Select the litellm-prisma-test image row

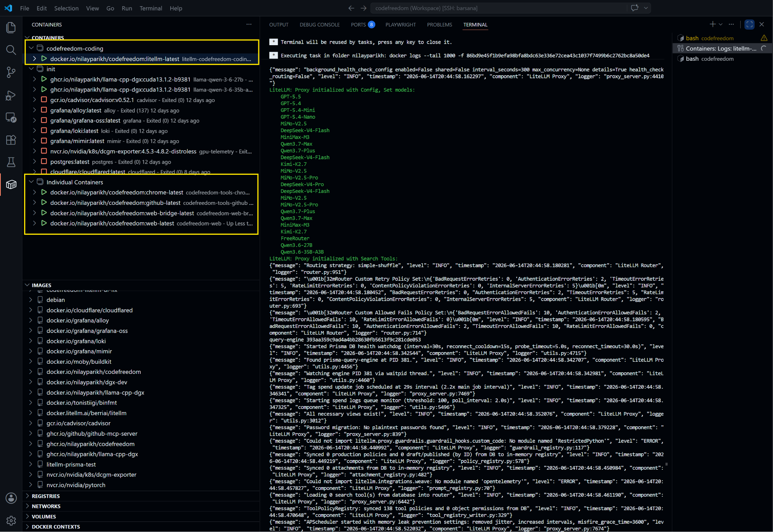[x=141, y=464]
